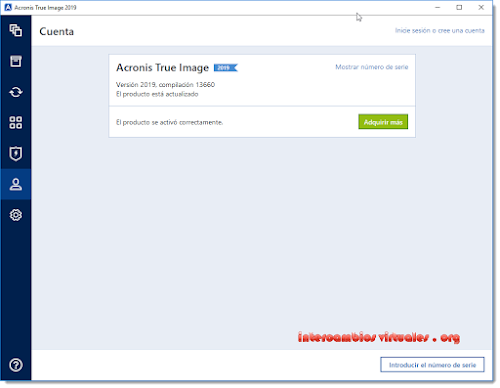Viewport: 500px width, 388px height.
Task: Select 'El producto se activó correctamente.' text
Action: coord(169,122)
